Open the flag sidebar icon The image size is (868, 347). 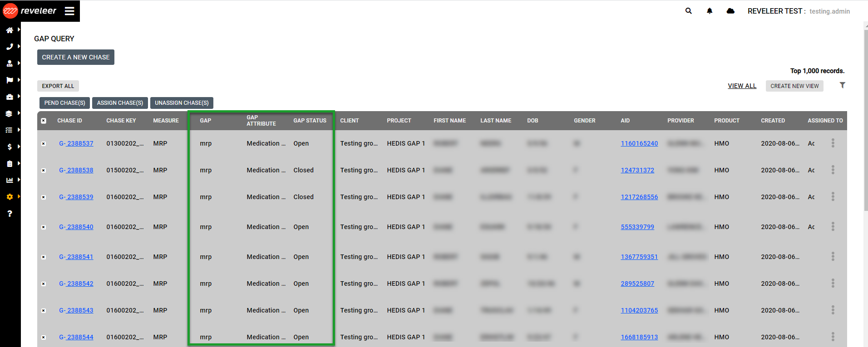(x=10, y=80)
